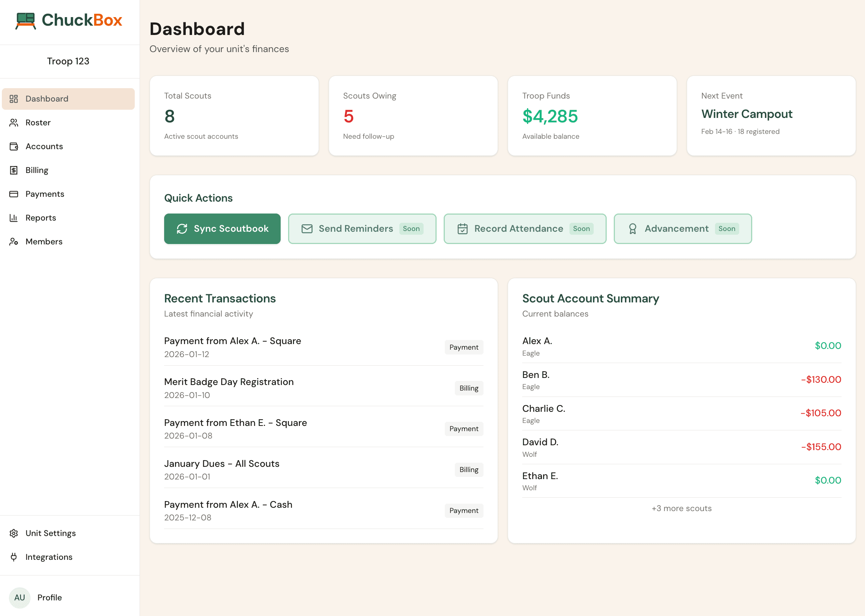
Task: Click the Integrations plug icon
Action: pos(14,557)
